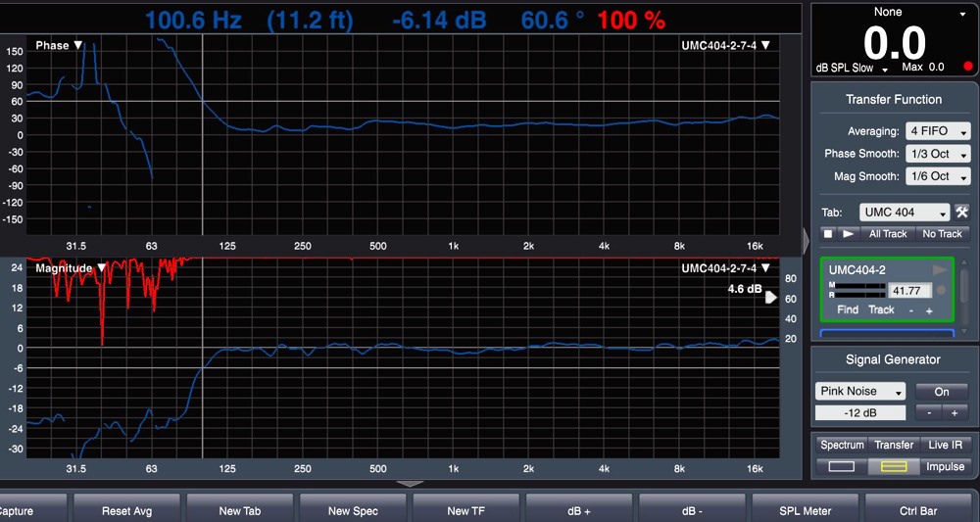Open the Phase Smooth 1/3 Oct dropdown
The image size is (980, 522).
coord(938,154)
